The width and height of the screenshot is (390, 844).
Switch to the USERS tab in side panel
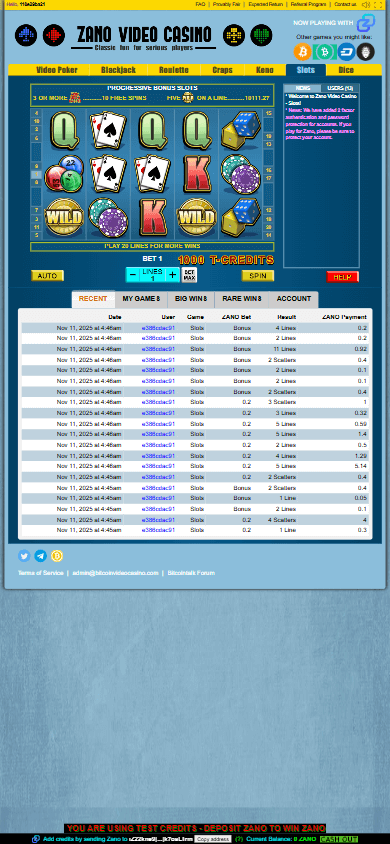(340, 88)
